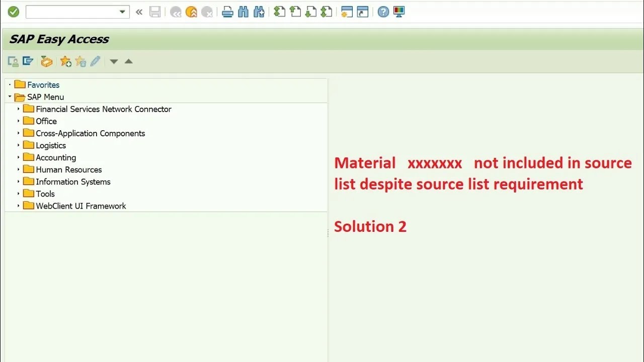The width and height of the screenshot is (644, 362).
Task: Select the Human Resources tree label
Action: tap(69, 169)
